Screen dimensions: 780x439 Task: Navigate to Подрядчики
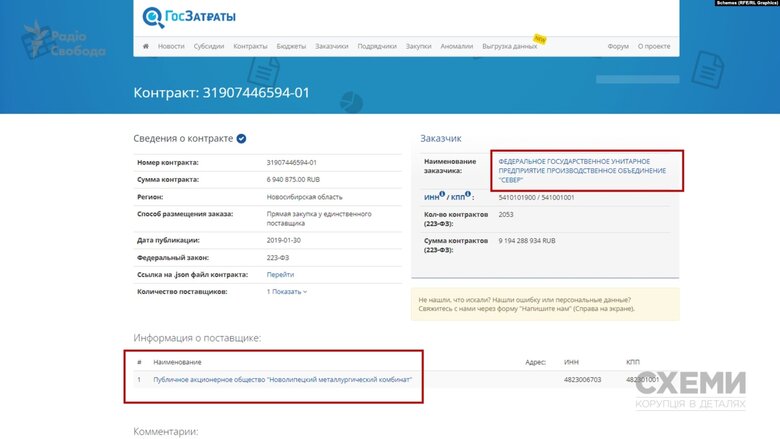point(377,46)
